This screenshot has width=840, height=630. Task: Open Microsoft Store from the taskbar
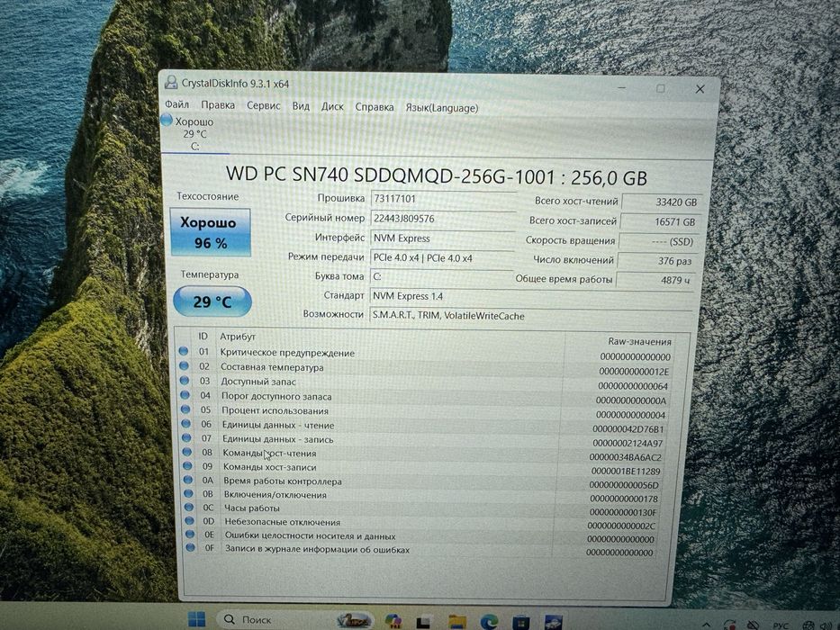click(520, 621)
